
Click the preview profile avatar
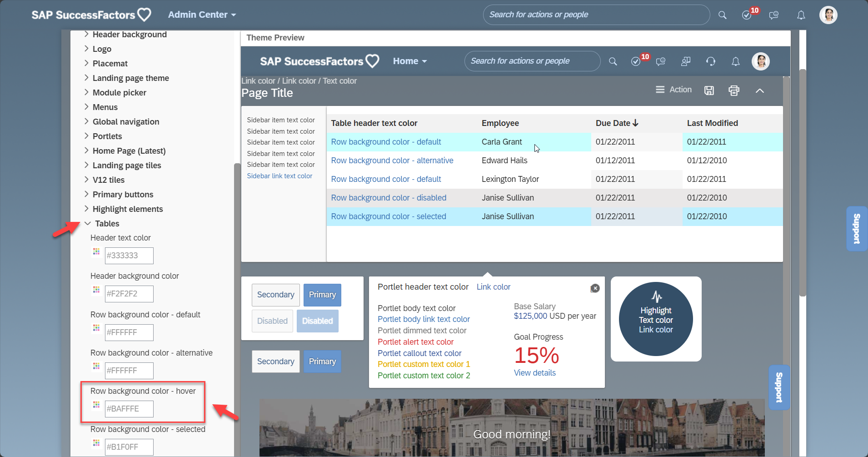[x=761, y=61]
